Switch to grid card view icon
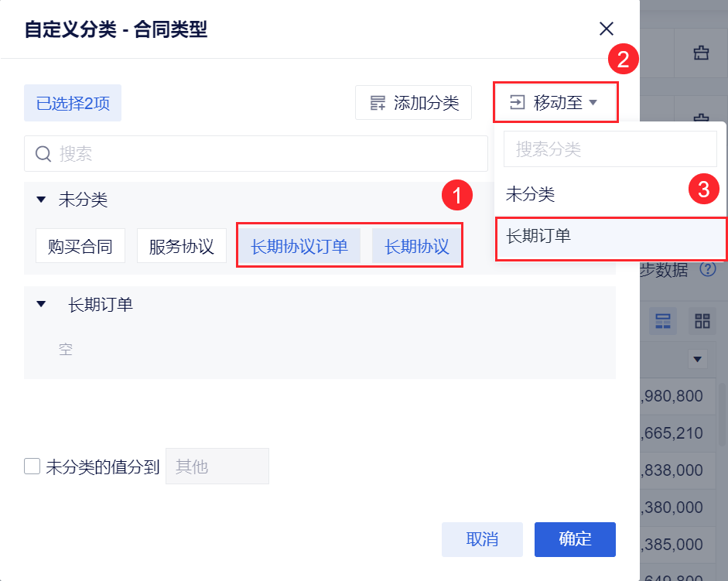 pos(702,321)
